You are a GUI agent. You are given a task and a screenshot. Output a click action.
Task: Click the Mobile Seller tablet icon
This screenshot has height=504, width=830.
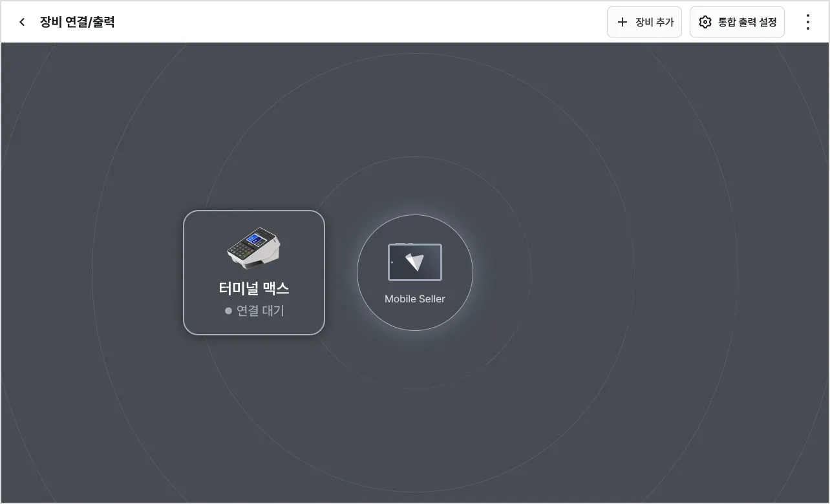pos(415,262)
